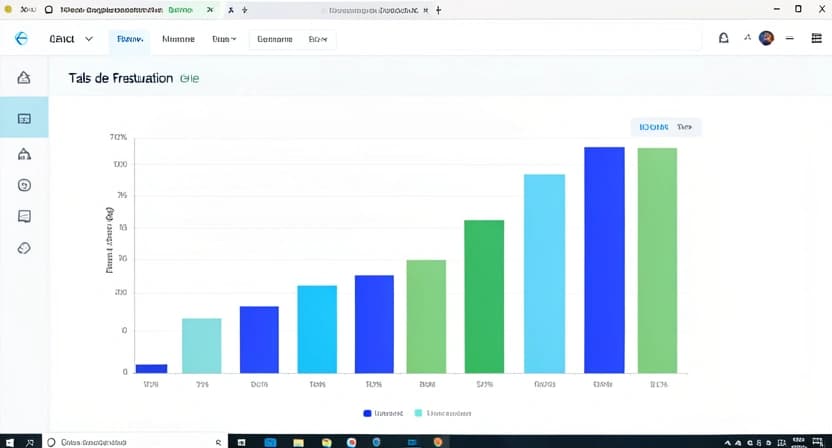Open the bottom tag-shaped sidebar icon
Viewport: 832px width, 448px height.
24,248
